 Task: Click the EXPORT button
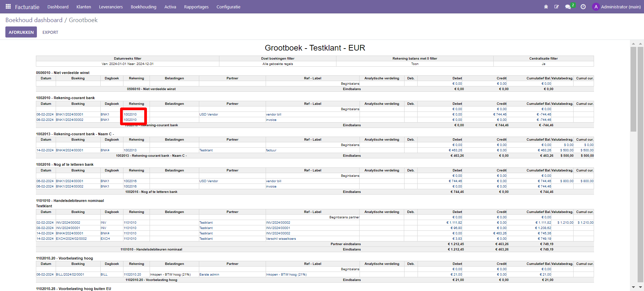tap(50, 32)
